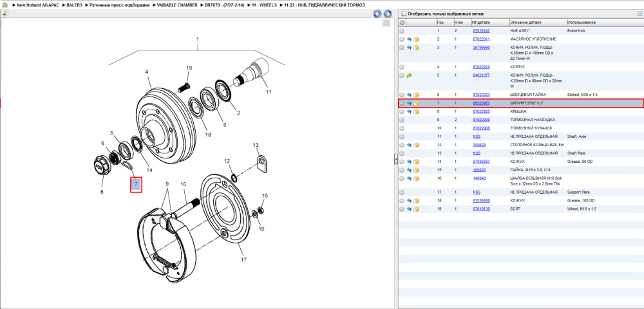The width and height of the screenshot is (644, 309).
Task: Click box icon for МАСЛЯНОЕ УПЛОТНЕНИЕ row
Action: (416, 39)
